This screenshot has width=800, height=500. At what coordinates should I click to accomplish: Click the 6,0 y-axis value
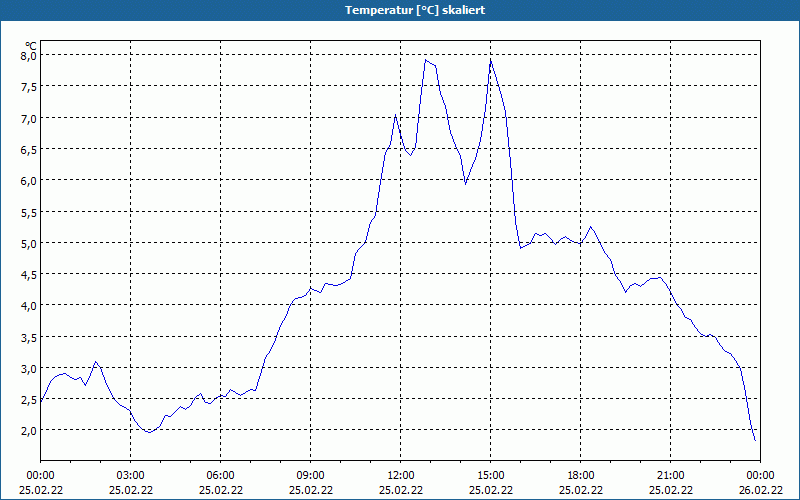coord(30,180)
